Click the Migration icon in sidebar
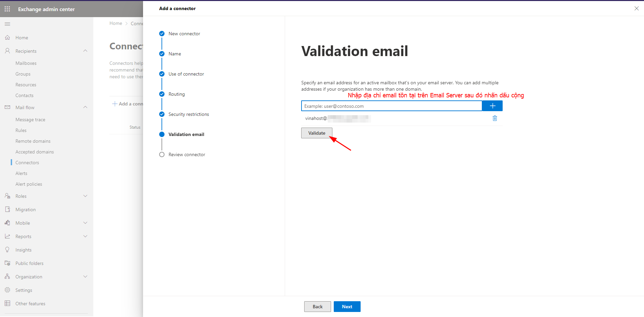The width and height of the screenshot is (644, 317). [x=7, y=210]
